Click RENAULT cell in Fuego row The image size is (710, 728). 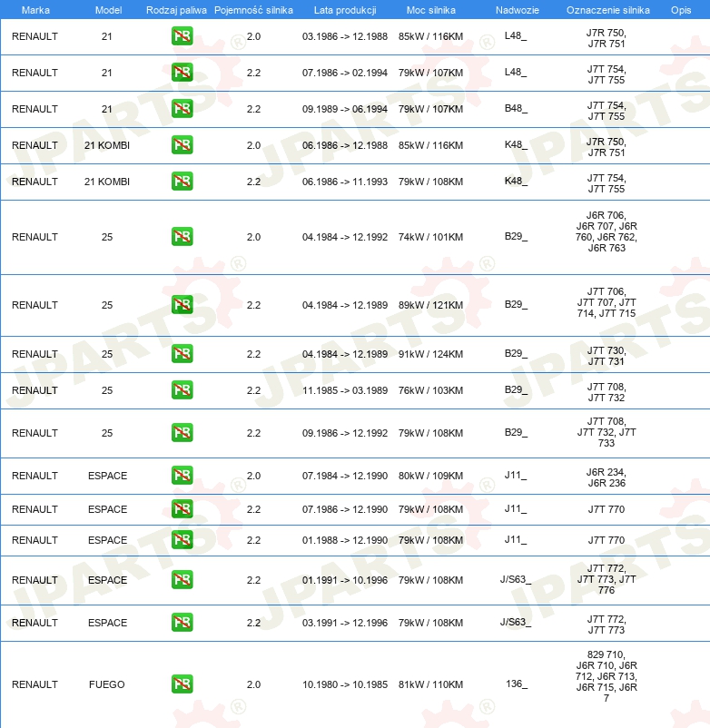35,684
